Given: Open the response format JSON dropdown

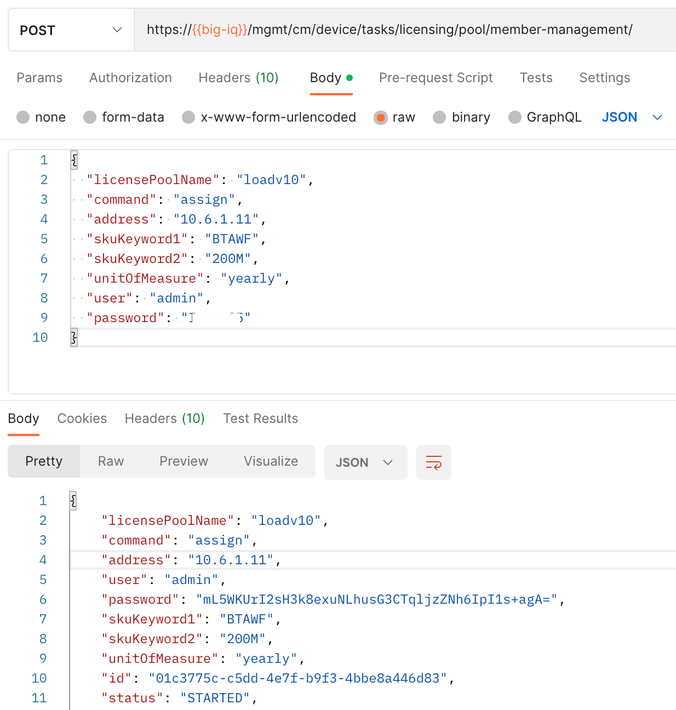Looking at the screenshot, I should (x=365, y=462).
